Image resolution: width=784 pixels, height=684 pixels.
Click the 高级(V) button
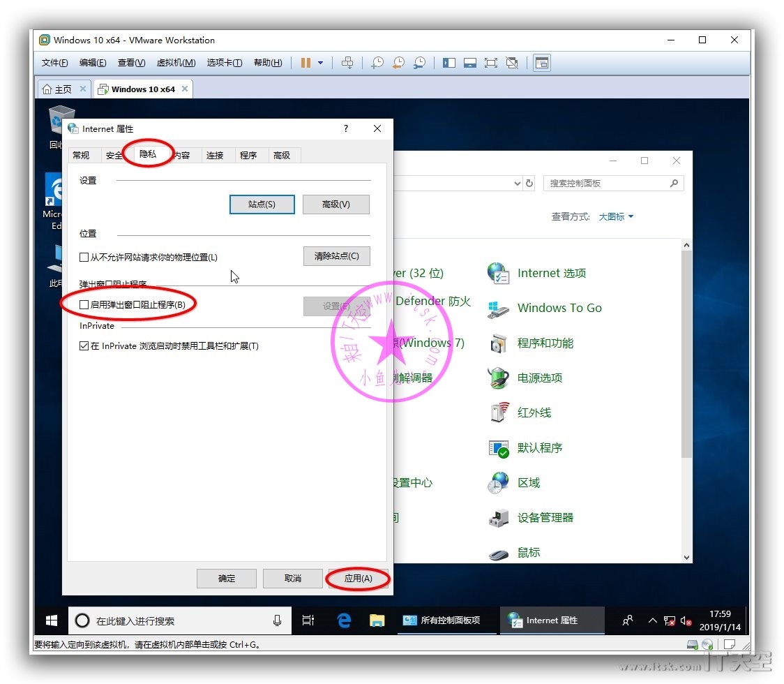click(x=336, y=204)
